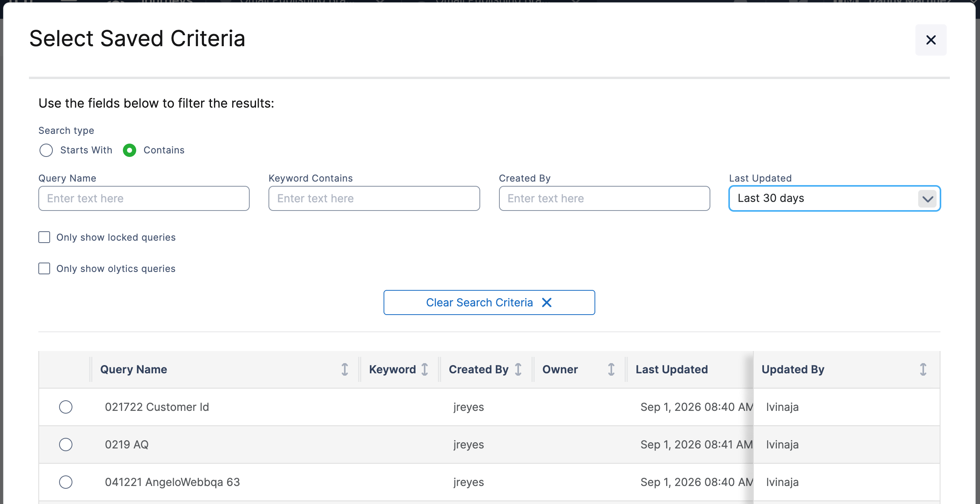Click jreyes in the 021722 Customer Id row
This screenshot has height=504, width=980.
click(468, 407)
